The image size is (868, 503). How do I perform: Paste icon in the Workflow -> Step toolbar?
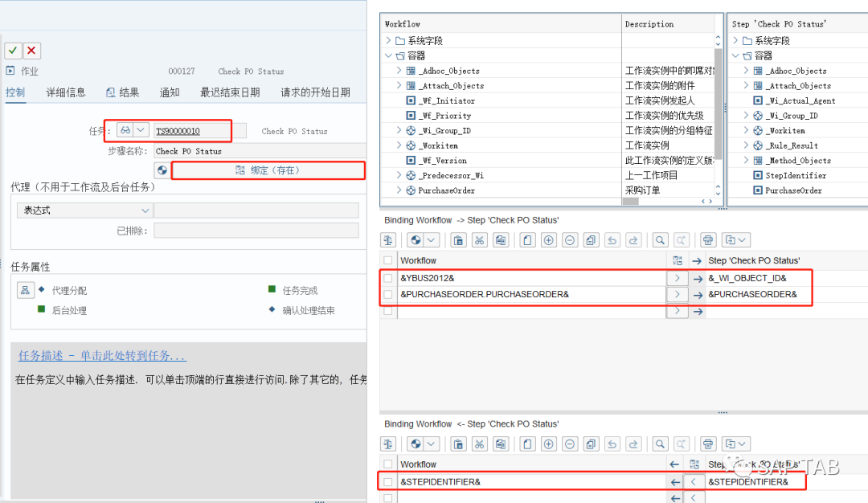(458, 240)
